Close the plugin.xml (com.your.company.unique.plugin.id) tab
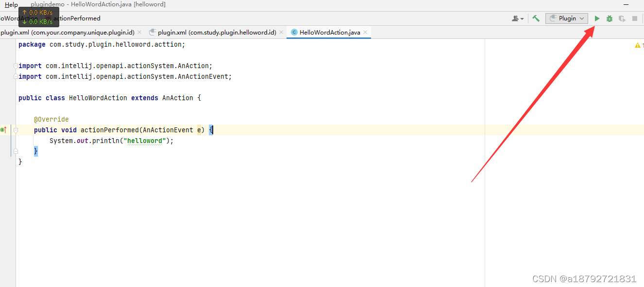The height and width of the screenshot is (287, 644). pyautogui.click(x=139, y=32)
